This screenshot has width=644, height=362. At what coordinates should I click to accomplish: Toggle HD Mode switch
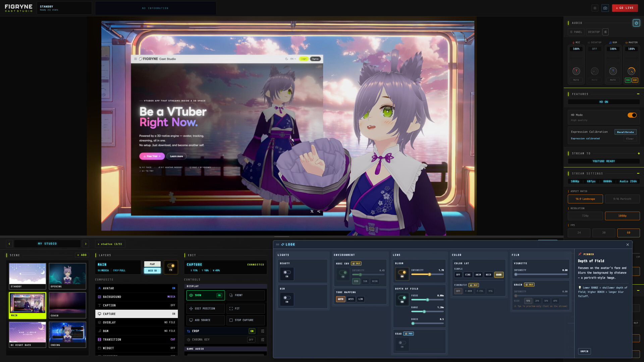[x=632, y=115]
